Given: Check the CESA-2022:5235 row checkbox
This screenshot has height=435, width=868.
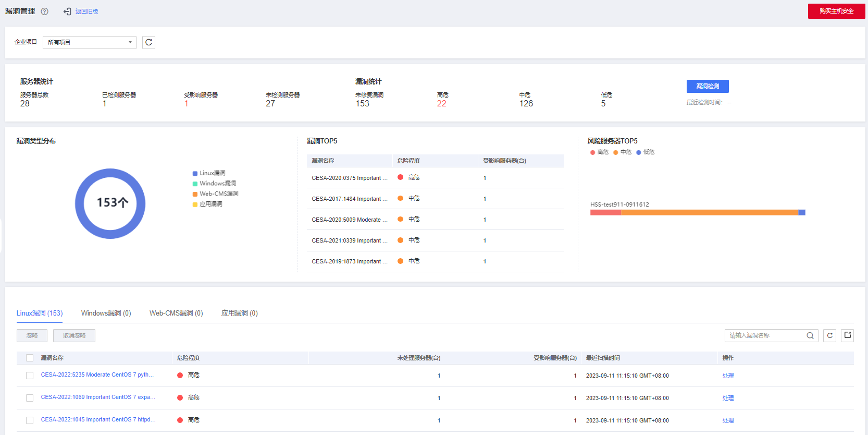Looking at the screenshot, I should [30, 376].
